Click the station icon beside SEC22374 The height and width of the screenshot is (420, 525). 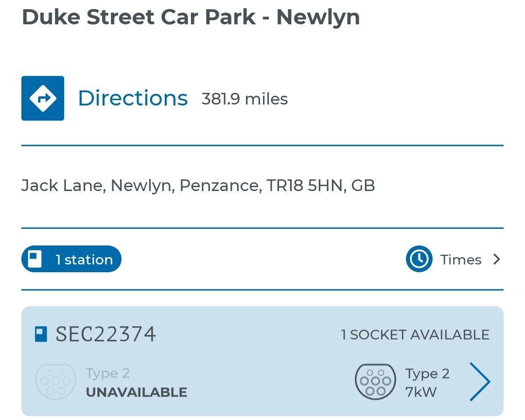tap(41, 333)
